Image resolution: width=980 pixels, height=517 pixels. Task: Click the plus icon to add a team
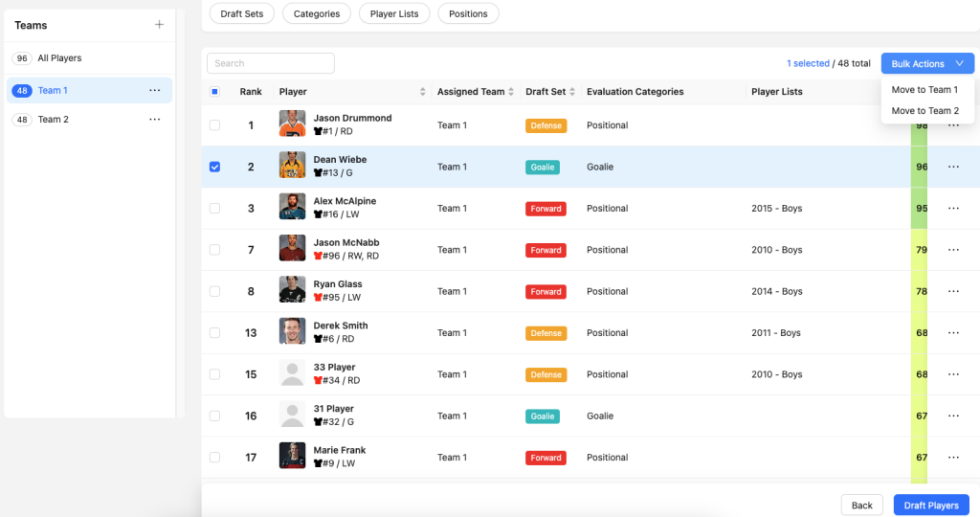tap(159, 25)
